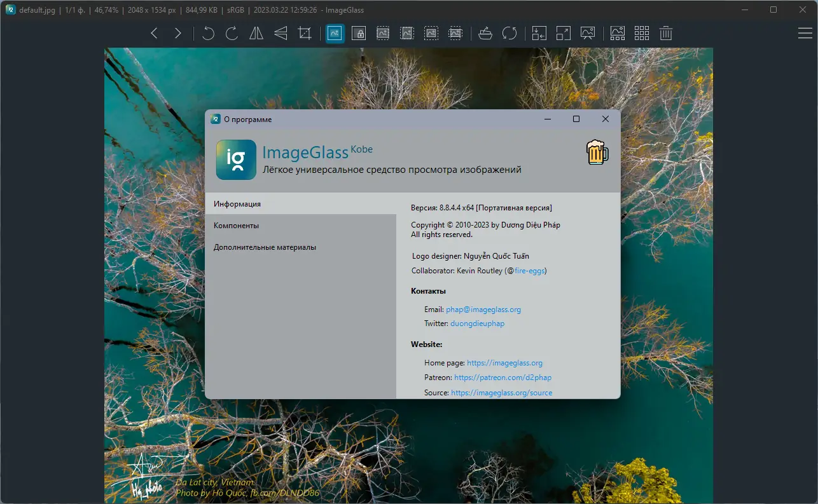Screen dimensions: 818x504
Task: Go to the next image
Action: (x=178, y=33)
